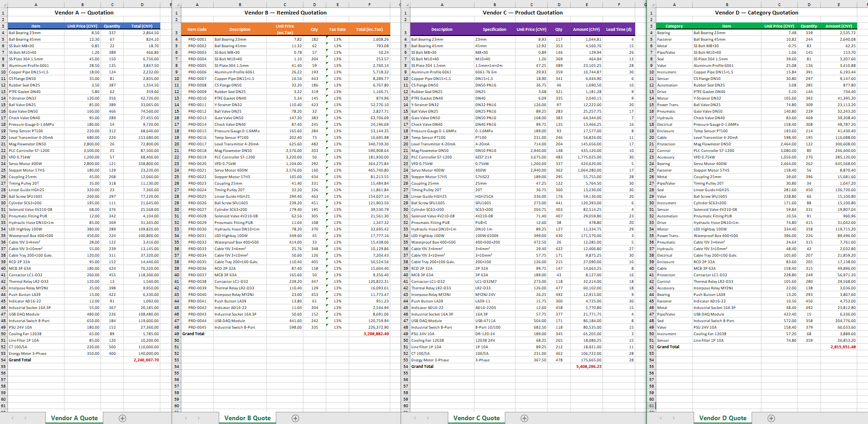Switch to the Vendor C Quote sheet tab

pyautogui.click(x=476, y=418)
